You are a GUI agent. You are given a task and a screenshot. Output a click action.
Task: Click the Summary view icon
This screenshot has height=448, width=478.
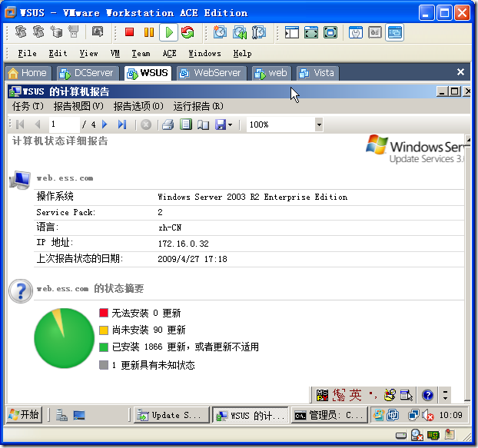pyautogui.click(x=356, y=32)
